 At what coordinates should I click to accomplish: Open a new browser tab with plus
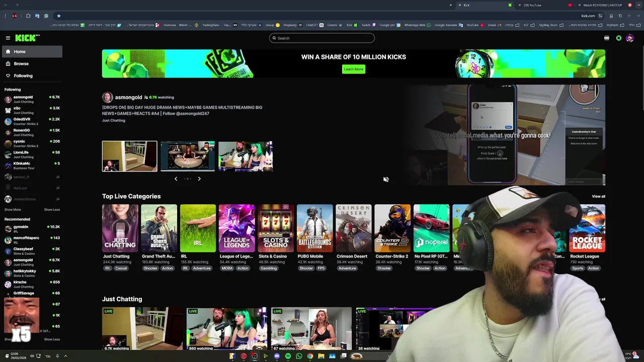tap(450, 5)
